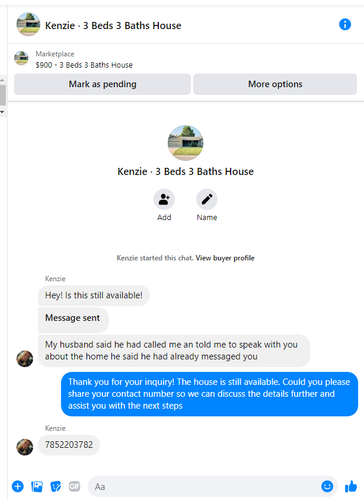Choose a sticker icon
Viewport: 364px width, 500px height.
click(56, 487)
